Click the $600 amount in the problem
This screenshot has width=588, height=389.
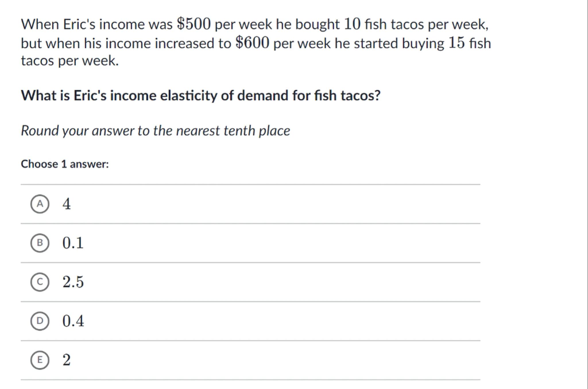(x=252, y=43)
